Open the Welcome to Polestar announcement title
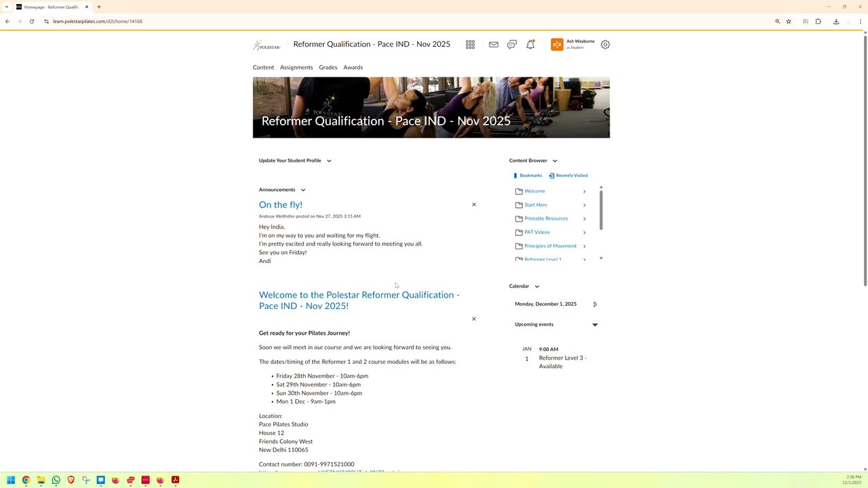This screenshot has width=868, height=488. tap(359, 300)
